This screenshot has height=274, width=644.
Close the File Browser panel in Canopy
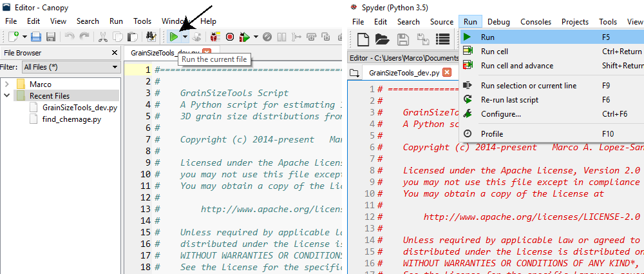click(115, 53)
